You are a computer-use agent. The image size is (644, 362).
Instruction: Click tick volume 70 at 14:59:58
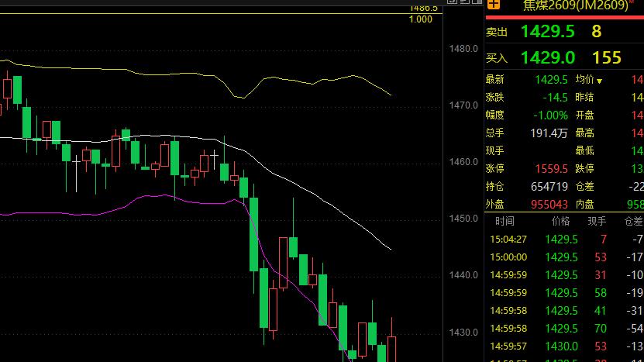coord(601,329)
